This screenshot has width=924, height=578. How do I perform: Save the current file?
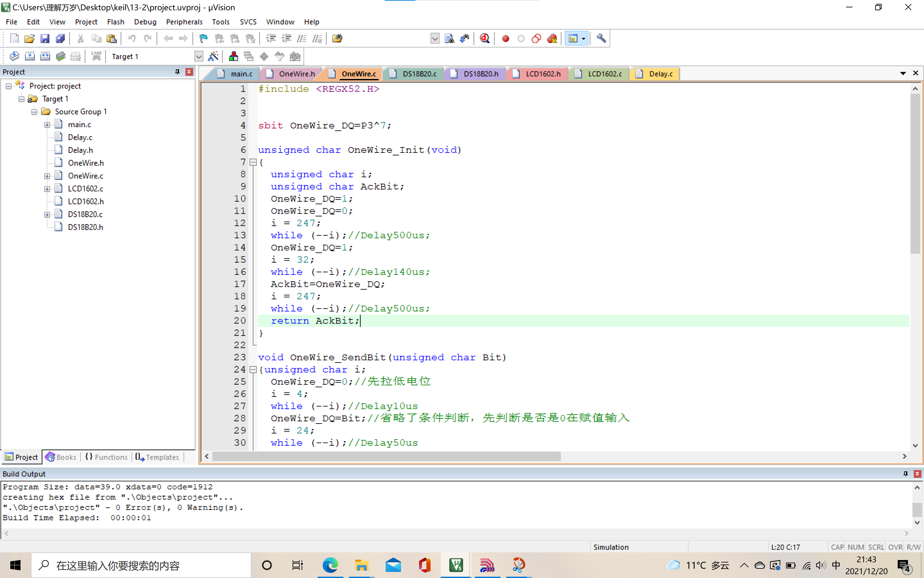click(x=45, y=38)
